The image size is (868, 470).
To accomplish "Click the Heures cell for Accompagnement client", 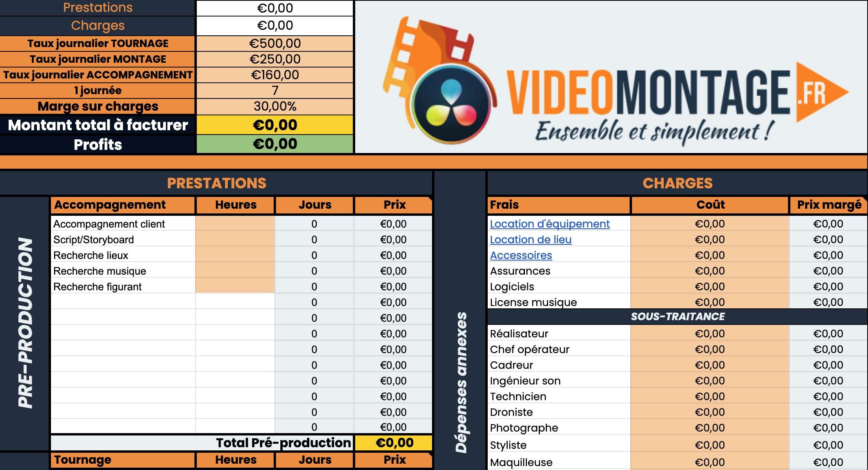I will coord(235,224).
